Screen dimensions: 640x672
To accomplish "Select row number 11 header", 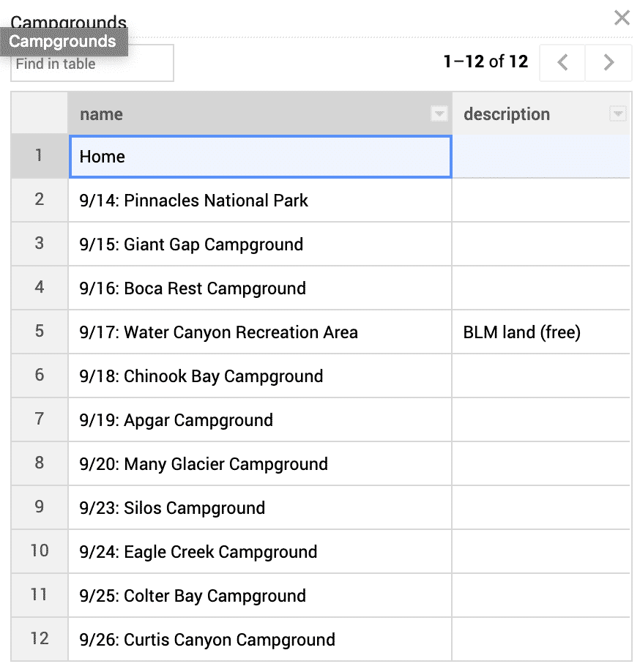I will pos(40,596).
